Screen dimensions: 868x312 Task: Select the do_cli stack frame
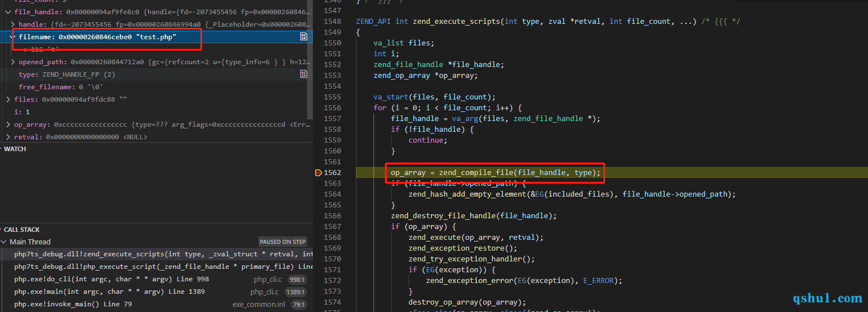156,279
